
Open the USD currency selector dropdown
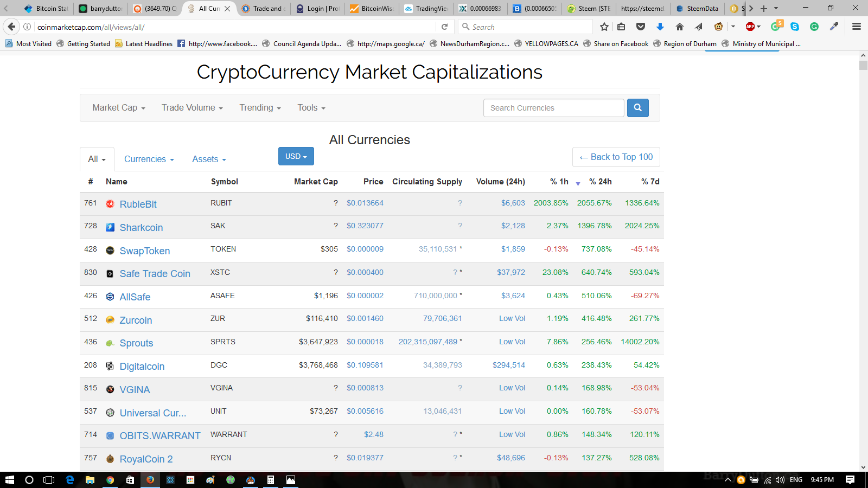point(296,156)
